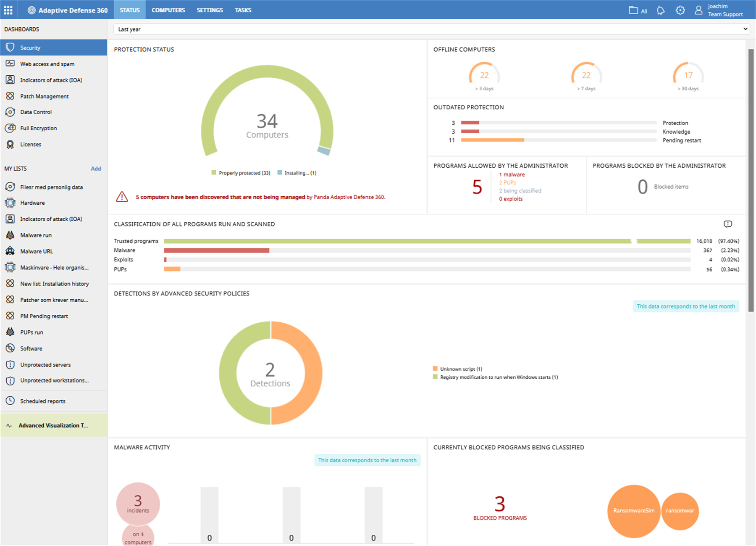Open the apps grid menu icon
Viewport: 756px width, 546px height.
coord(8,10)
